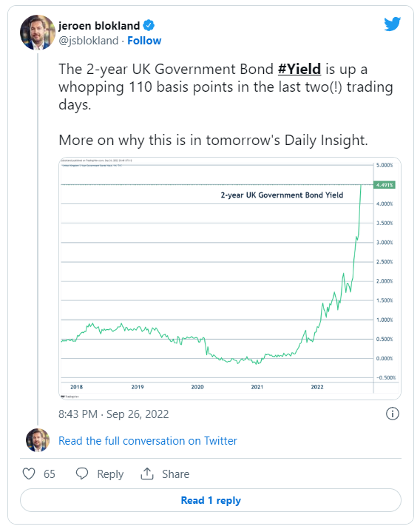Open the #Yield hashtag
The width and height of the screenshot is (420, 529).
point(299,69)
